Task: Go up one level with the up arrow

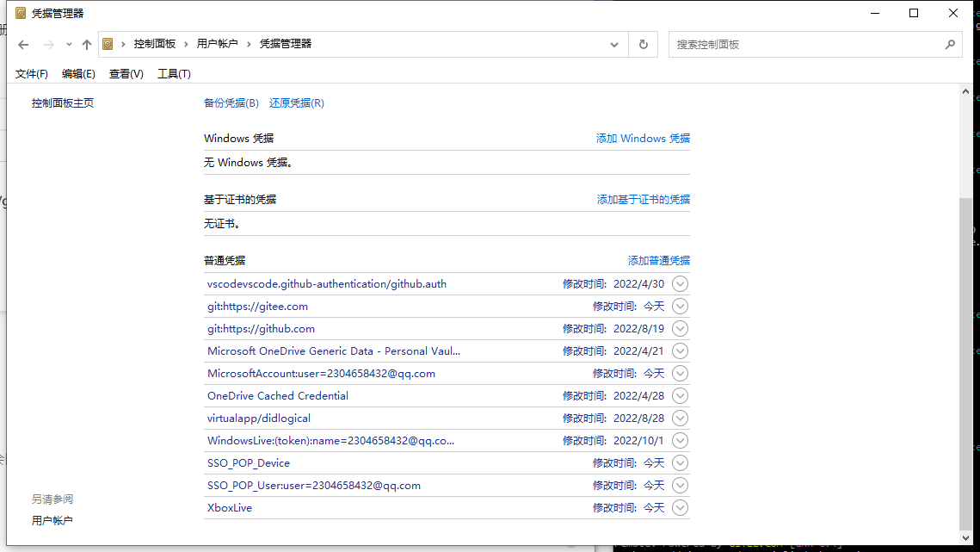Action: (x=87, y=45)
